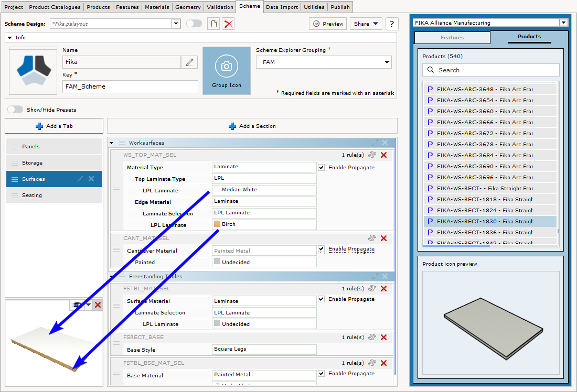Collapse the Info section
Image resolution: width=577 pixels, height=392 pixels.
[10, 38]
